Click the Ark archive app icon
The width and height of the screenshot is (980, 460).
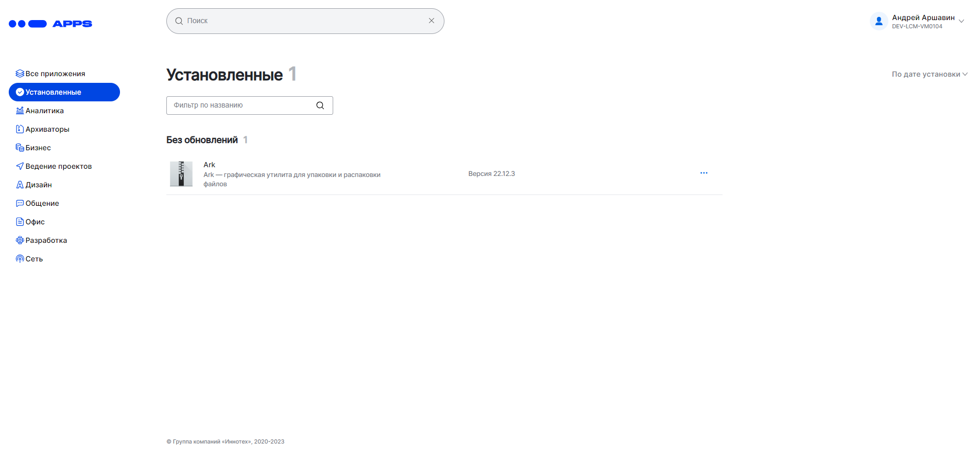click(x=181, y=174)
